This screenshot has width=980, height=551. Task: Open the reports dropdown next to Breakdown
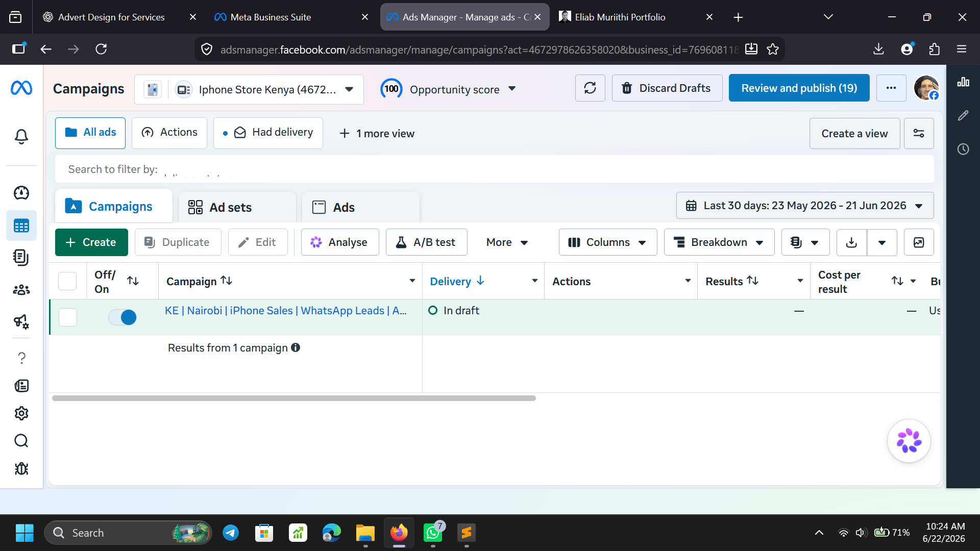point(805,242)
